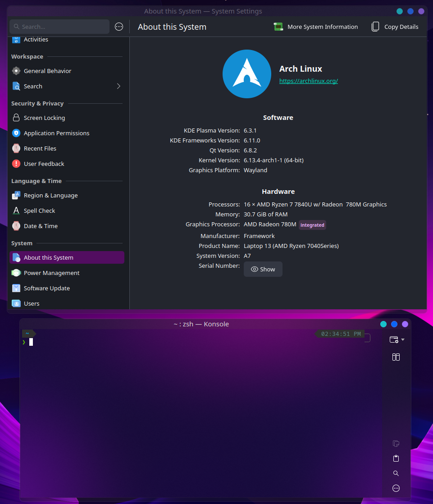This screenshot has height=504, width=433.
Task: Open Screen Locking settings
Action: (x=67, y=118)
